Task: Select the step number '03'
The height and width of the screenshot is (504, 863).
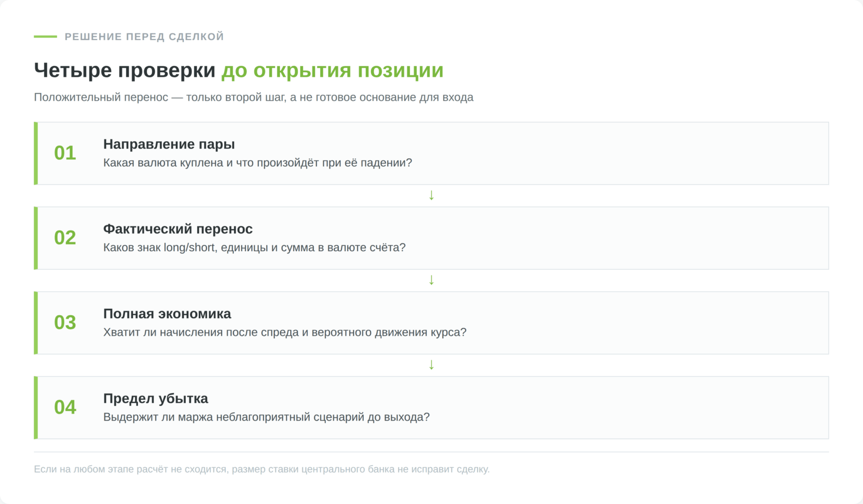Action: (x=65, y=322)
